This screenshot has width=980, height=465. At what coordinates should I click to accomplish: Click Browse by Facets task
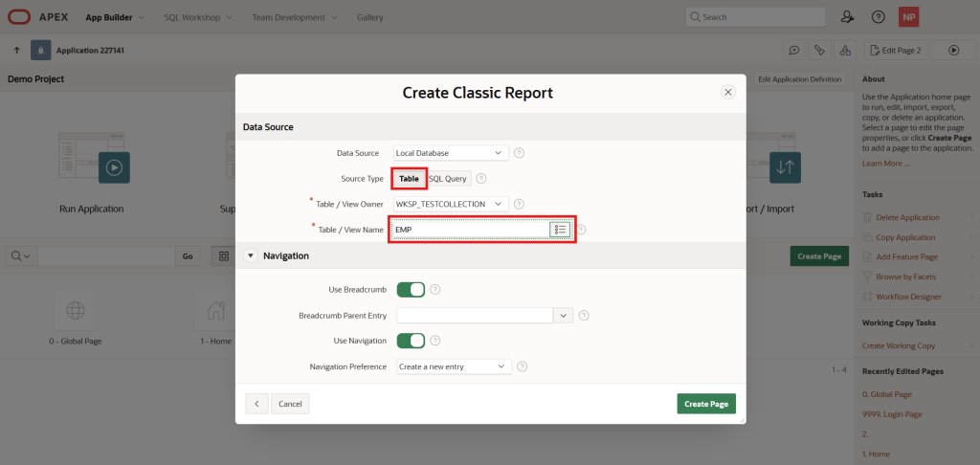905,277
